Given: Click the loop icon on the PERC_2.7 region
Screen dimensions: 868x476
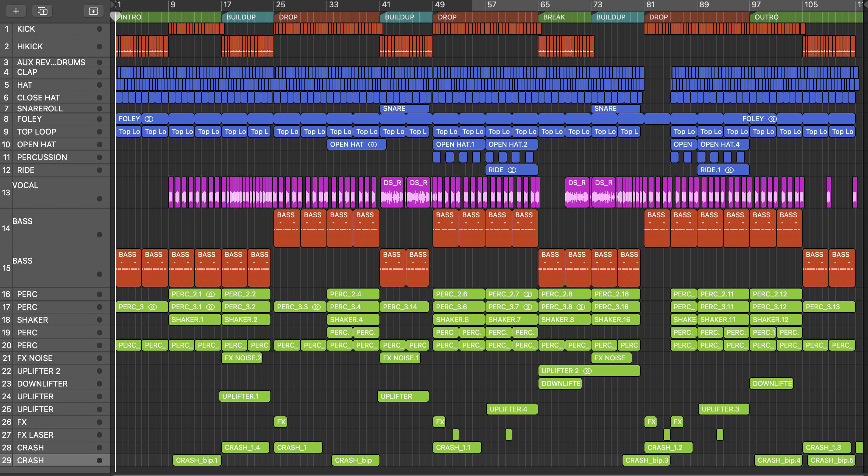Looking at the screenshot, I should [528, 294].
